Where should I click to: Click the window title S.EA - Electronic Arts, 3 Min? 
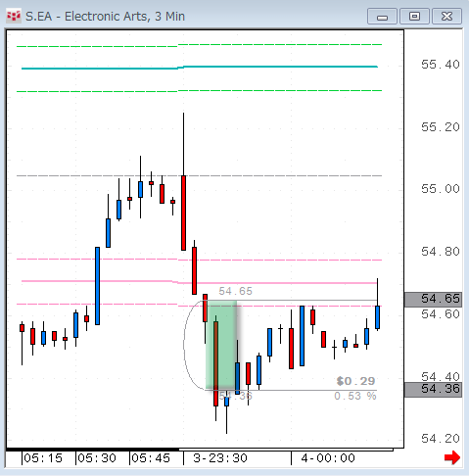[105, 16]
